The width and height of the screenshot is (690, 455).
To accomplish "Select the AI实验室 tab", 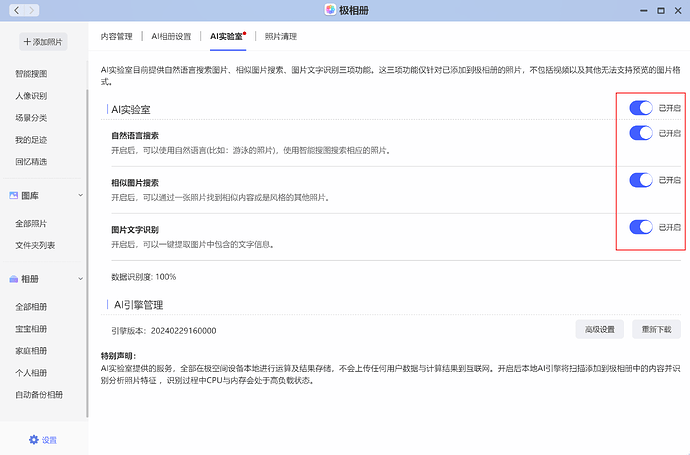I will point(227,37).
